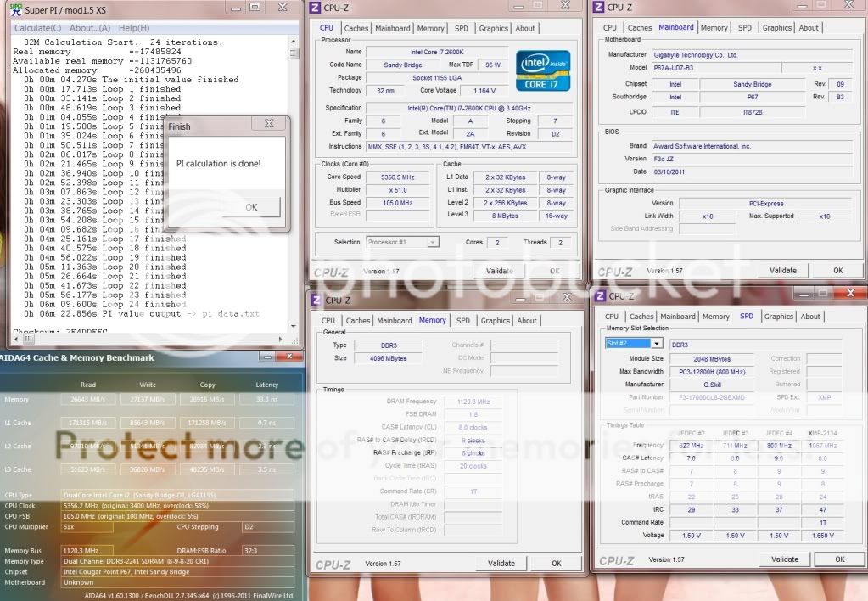Screen dimensions: 868x601
Task: Click Validate in the CPU-Z SPD window
Action: coord(784,559)
